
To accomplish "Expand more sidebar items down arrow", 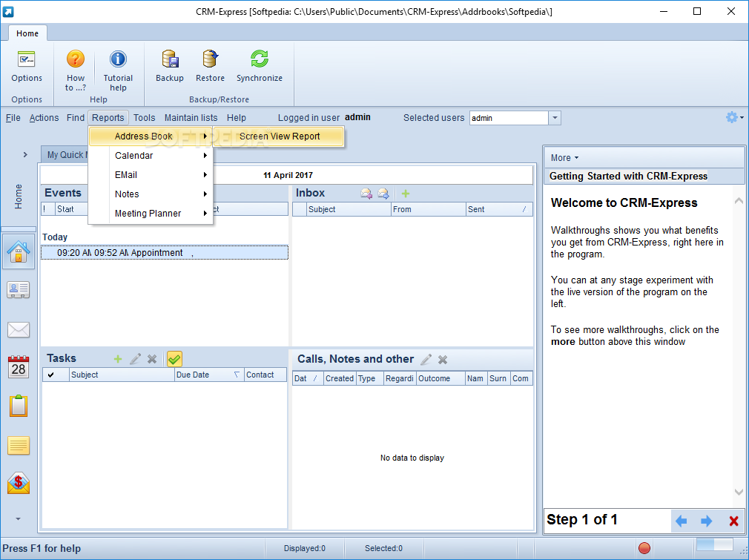I will pyautogui.click(x=18, y=519).
